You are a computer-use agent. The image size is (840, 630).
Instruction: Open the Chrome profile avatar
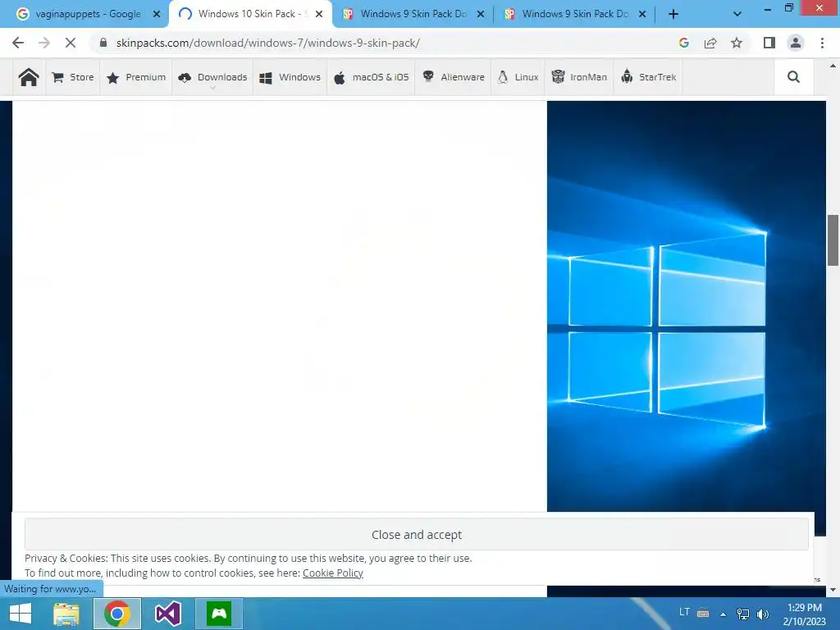[x=796, y=43]
